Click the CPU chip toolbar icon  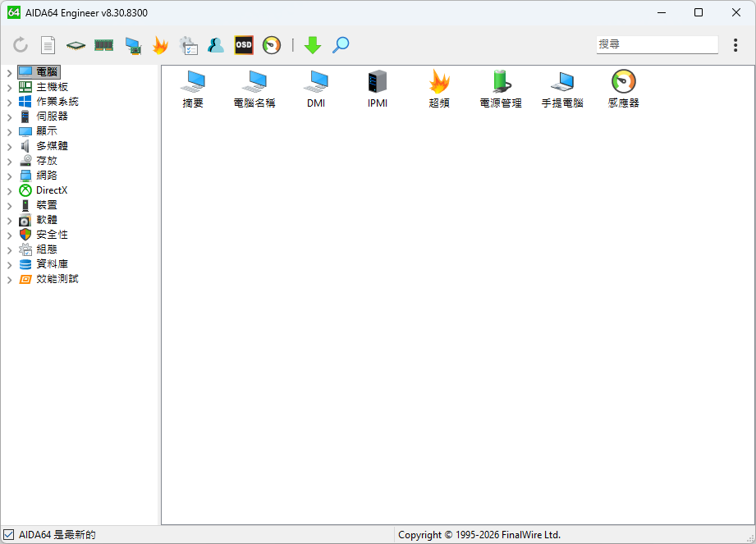tap(76, 45)
